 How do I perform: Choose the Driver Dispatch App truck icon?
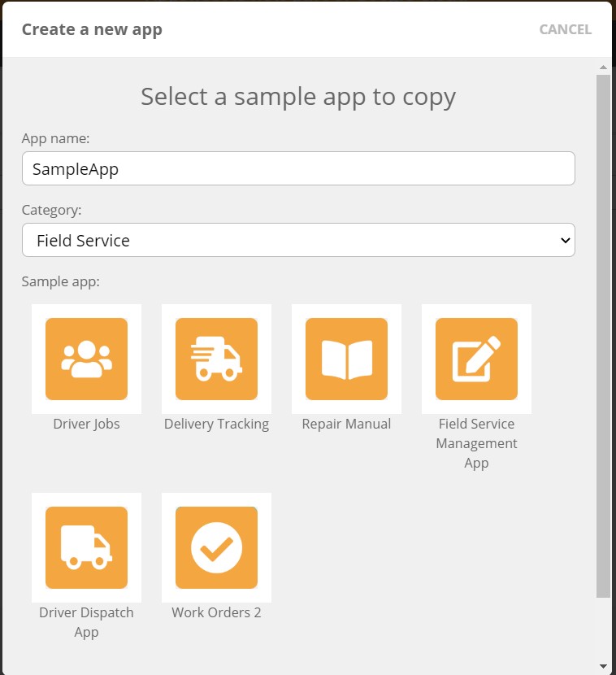coord(86,547)
